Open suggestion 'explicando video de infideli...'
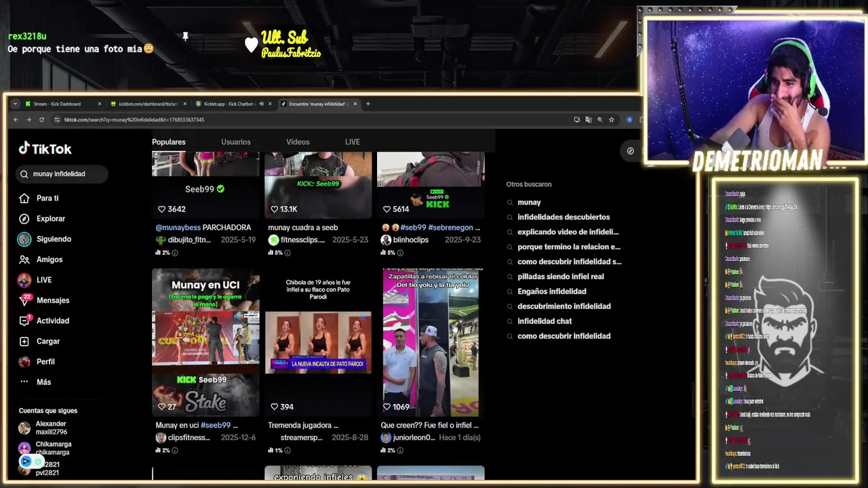 click(568, 232)
